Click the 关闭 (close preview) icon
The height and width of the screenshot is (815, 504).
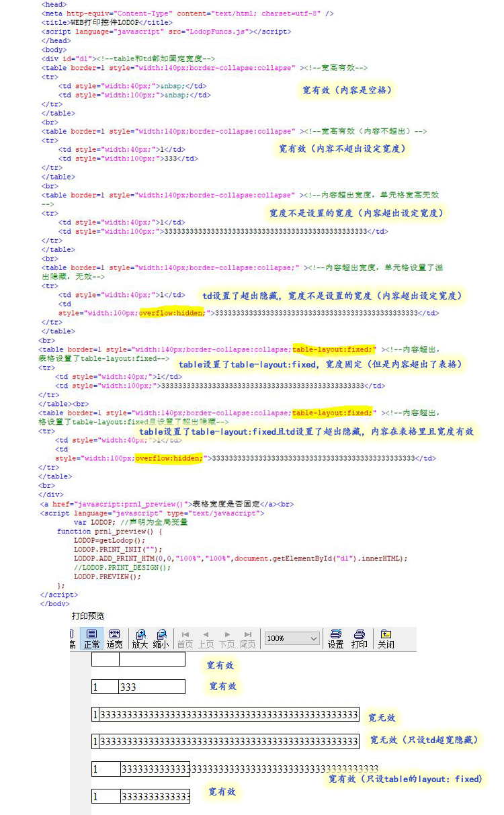click(386, 638)
